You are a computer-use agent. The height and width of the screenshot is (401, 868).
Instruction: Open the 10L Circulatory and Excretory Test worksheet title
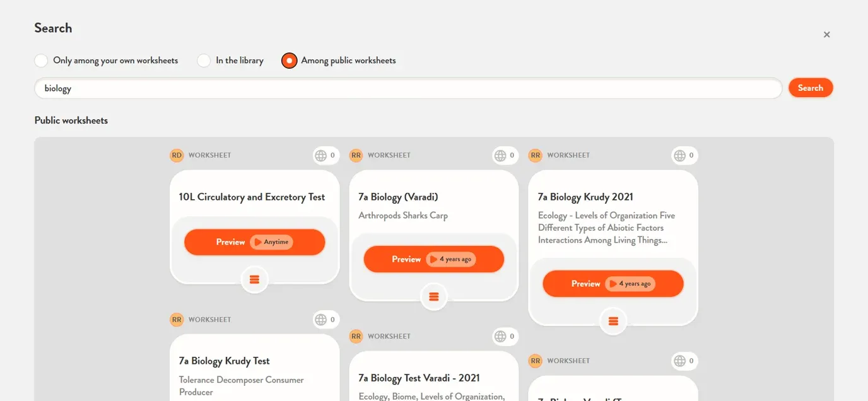click(x=252, y=197)
